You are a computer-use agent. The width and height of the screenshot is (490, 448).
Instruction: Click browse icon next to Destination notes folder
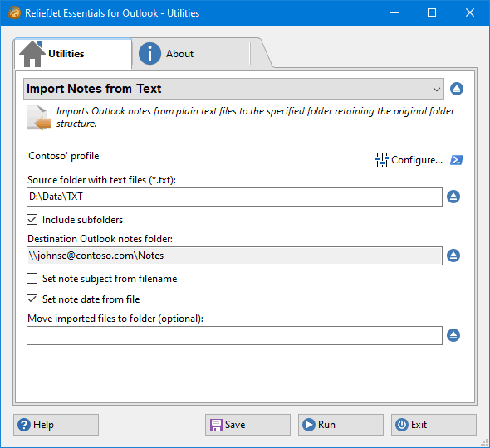[x=453, y=256]
